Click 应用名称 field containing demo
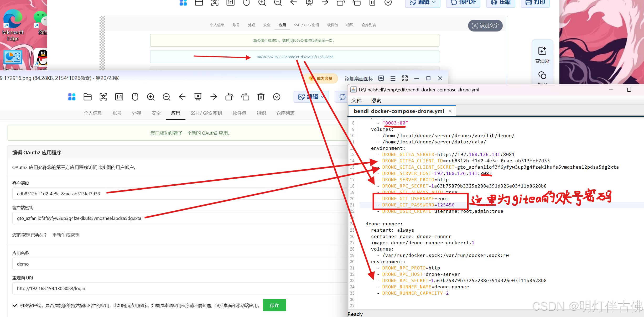Image resolution: width=644 pixels, height=317 pixels. click(x=180, y=264)
